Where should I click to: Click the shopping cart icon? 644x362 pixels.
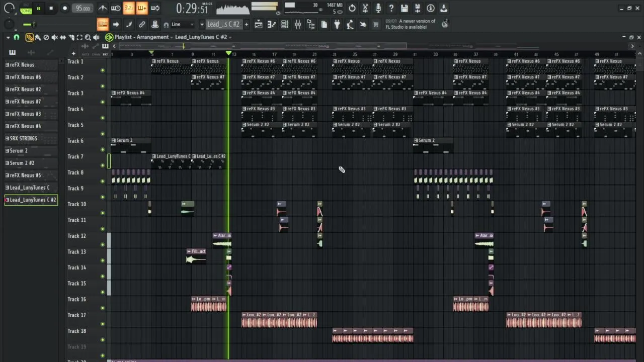(376, 24)
